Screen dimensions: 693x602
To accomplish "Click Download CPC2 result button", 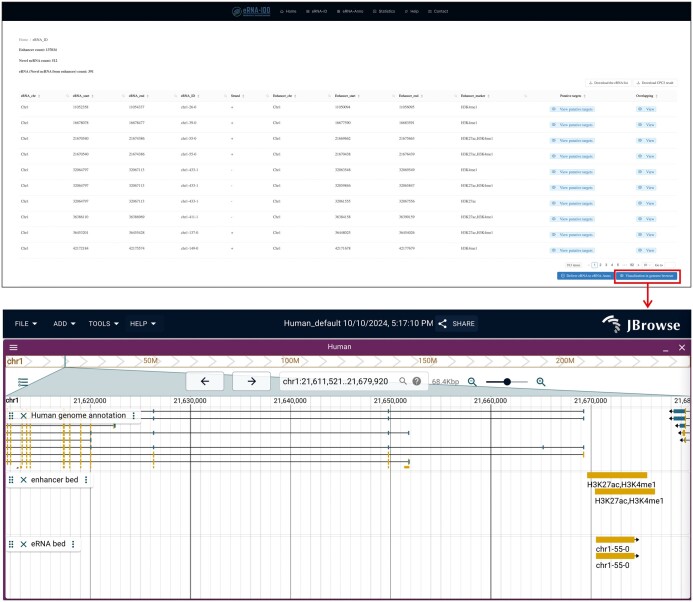I will pyautogui.click(x=655, y=83).
